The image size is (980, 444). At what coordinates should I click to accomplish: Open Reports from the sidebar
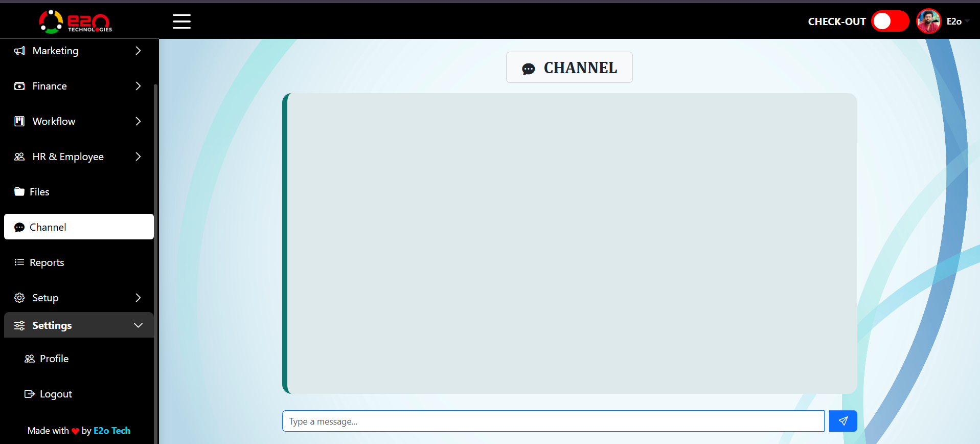[x=47, y=262]
